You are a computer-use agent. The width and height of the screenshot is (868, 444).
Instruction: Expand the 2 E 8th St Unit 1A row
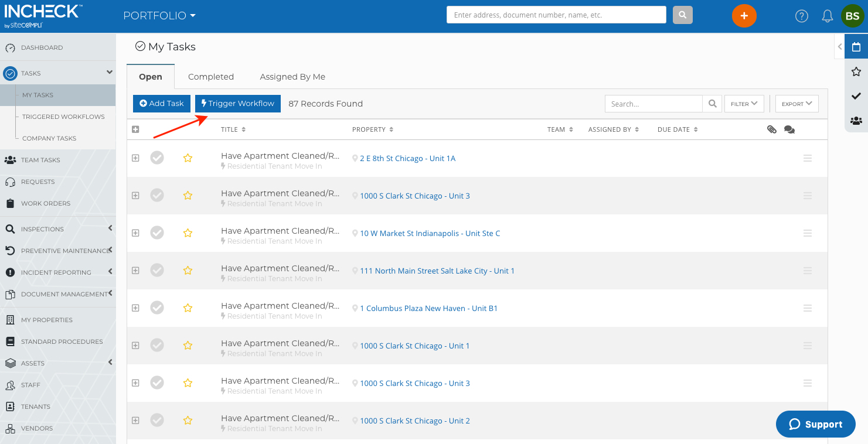tap(135, 158)
